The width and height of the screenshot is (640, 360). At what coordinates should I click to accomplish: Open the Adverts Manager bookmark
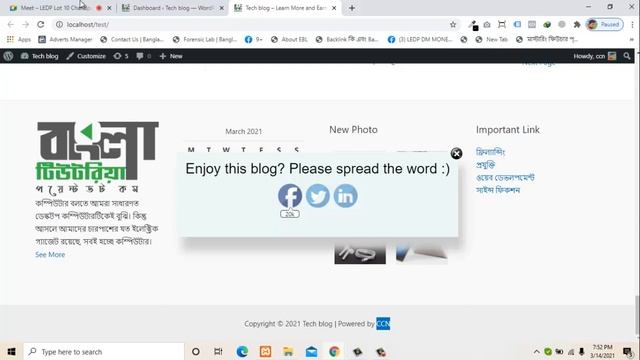pos(65,39)
